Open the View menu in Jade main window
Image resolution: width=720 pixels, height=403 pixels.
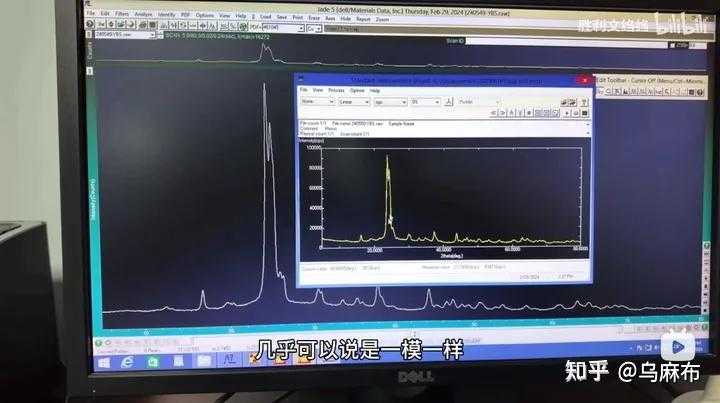(x=225, y=16)
